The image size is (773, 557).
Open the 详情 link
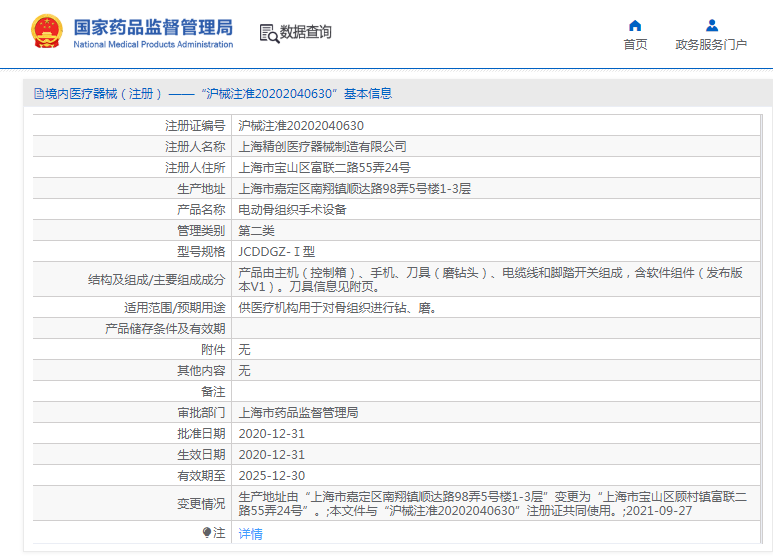tap(250, 534)
